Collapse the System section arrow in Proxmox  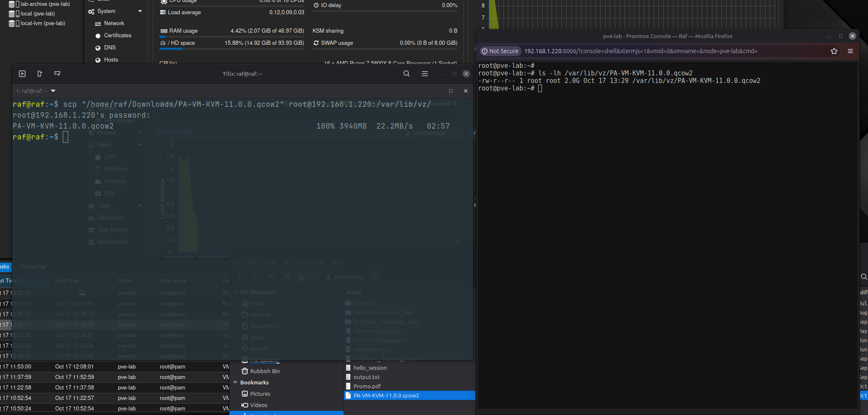tap(140, 11)
